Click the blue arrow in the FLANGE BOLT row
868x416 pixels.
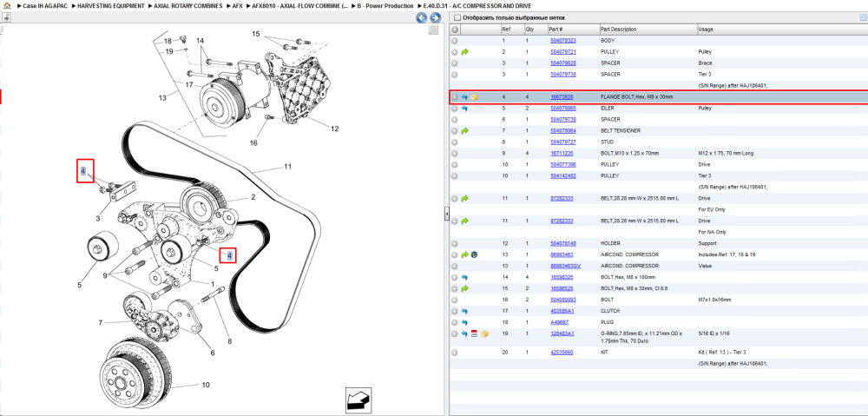coord(464,97)
